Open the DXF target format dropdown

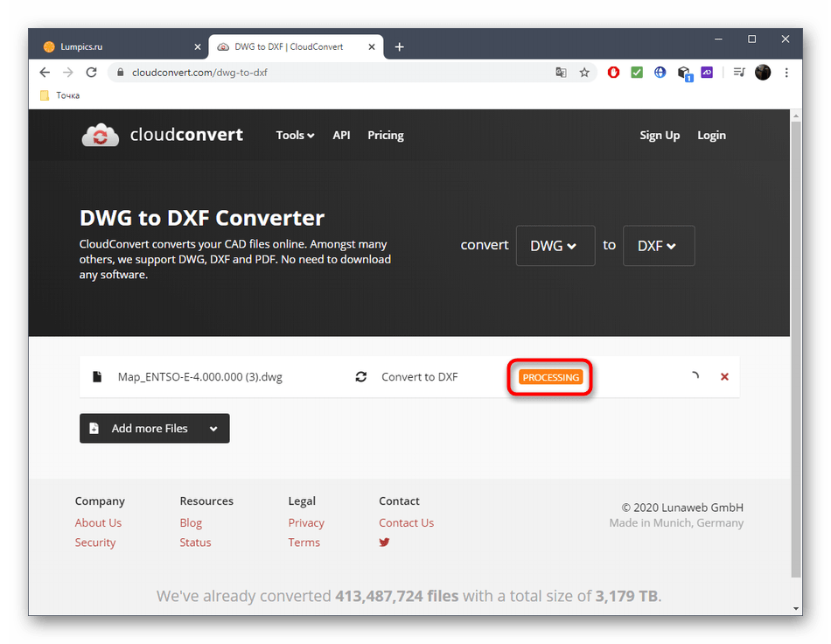click(658, 246)
